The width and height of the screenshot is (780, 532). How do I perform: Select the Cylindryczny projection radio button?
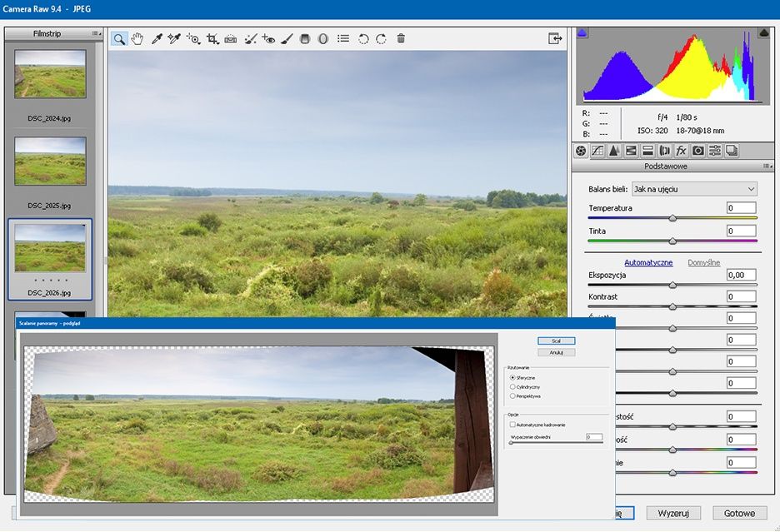(x=512, y=387)
